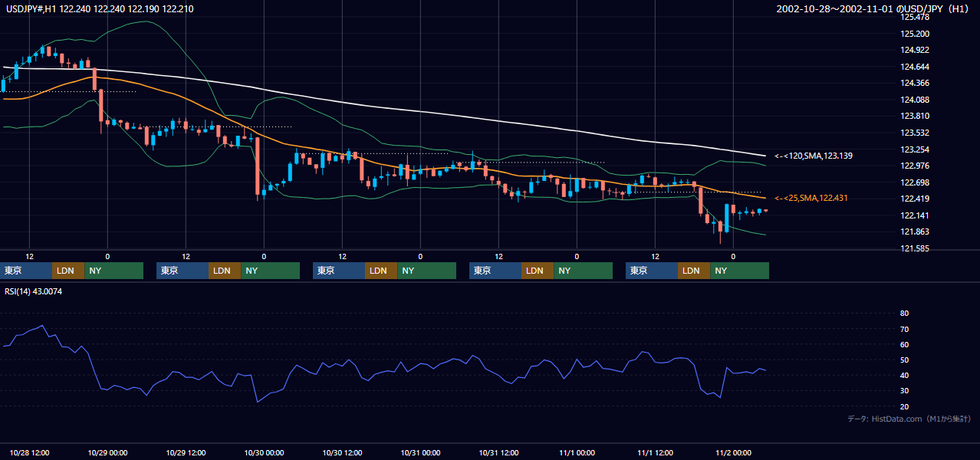Viewport: 980px width, 460px height.
Task: Click price axis value 124.366
Action: tap(915, 83)
